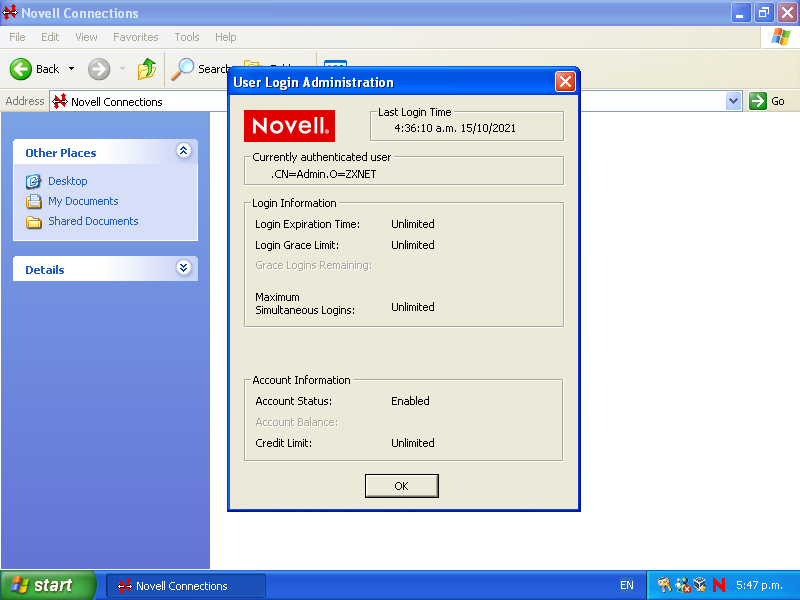Click the Up folder icon in toolbar
This screenshot has width=800, height=600.
147,69
